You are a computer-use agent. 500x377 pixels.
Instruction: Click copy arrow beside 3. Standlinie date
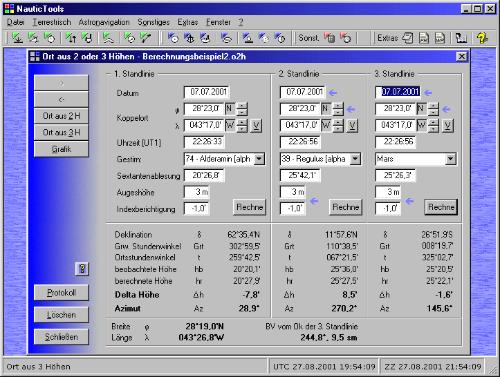click(x=428, y=93)
